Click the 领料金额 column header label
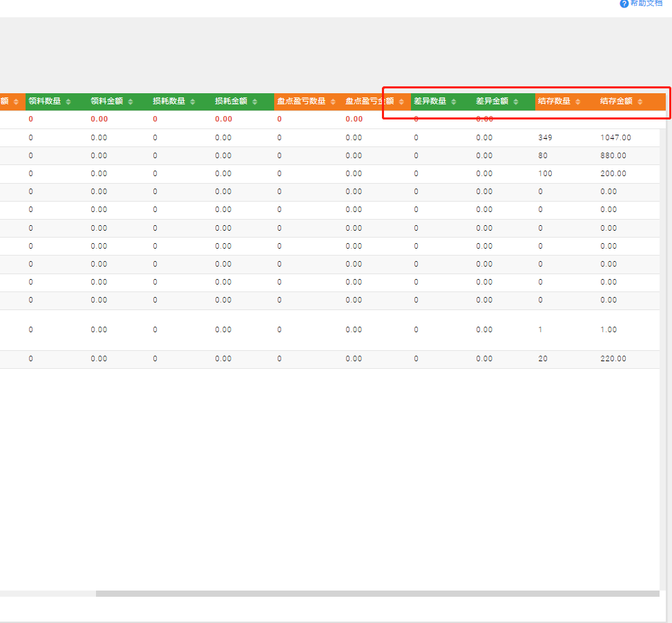 (107, 101)
